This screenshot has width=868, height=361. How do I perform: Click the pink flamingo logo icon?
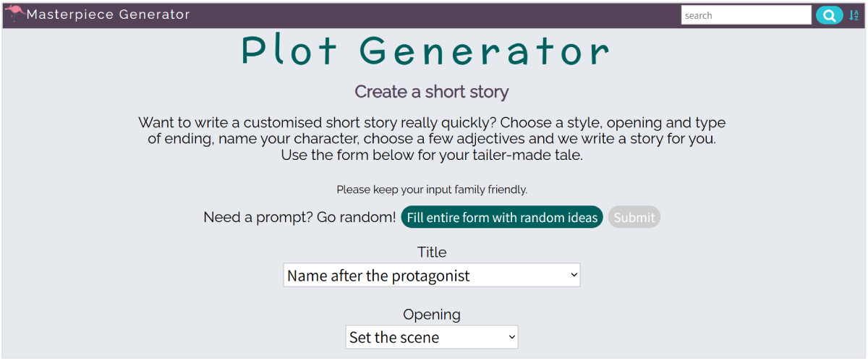pos(14,13)
